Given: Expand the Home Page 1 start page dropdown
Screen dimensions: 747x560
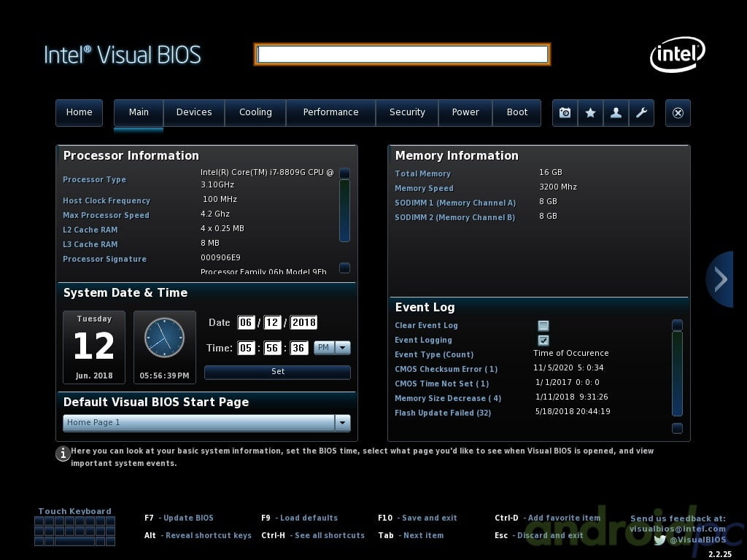Looking at the screenshot, I should [x=342, y=423].
